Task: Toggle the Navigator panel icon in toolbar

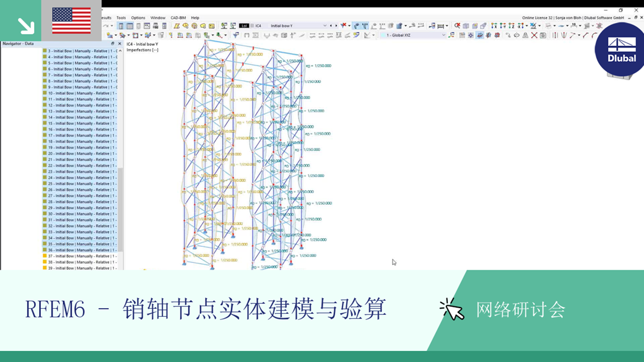Action: pyautogui.click(x=121, y=25)
